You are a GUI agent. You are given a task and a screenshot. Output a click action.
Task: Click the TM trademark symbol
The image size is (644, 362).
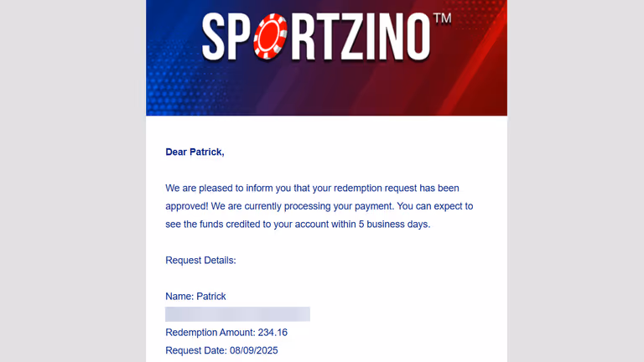click(x=443, y=18)
